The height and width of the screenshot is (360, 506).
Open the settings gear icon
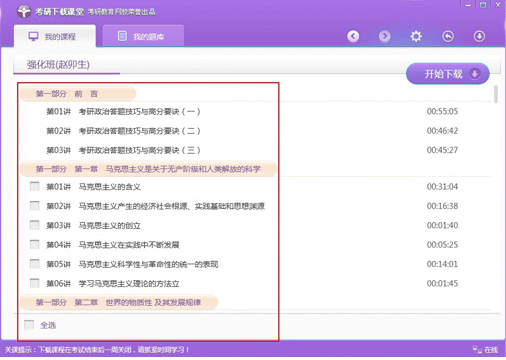click(416, 36)
